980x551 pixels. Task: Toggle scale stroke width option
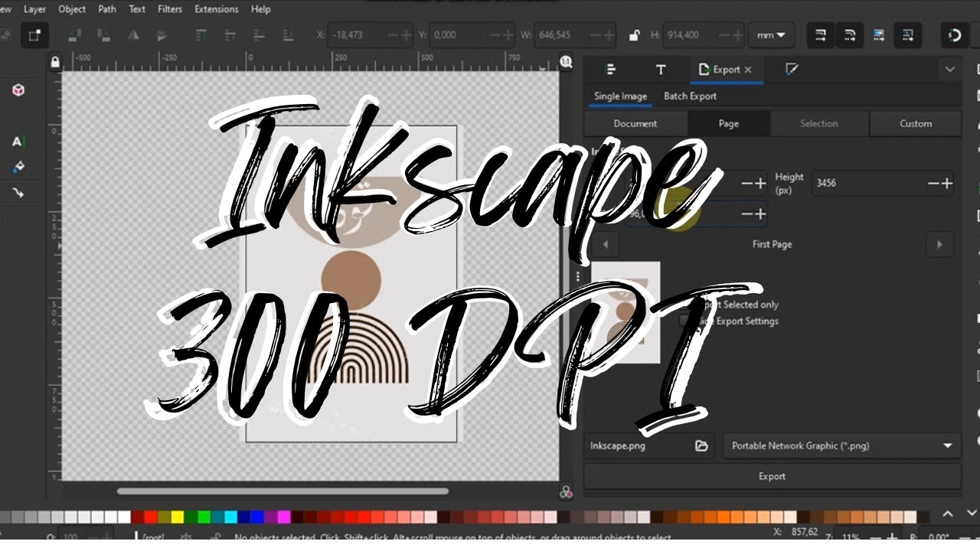pos(821,35)
